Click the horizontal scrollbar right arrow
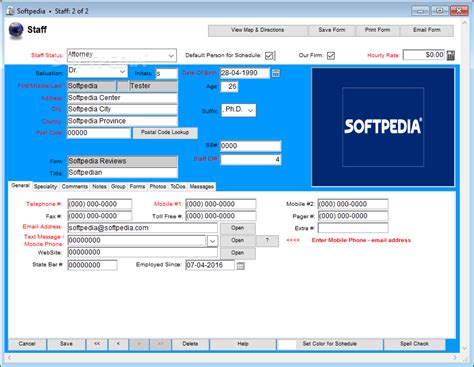 tap(455, 357)
